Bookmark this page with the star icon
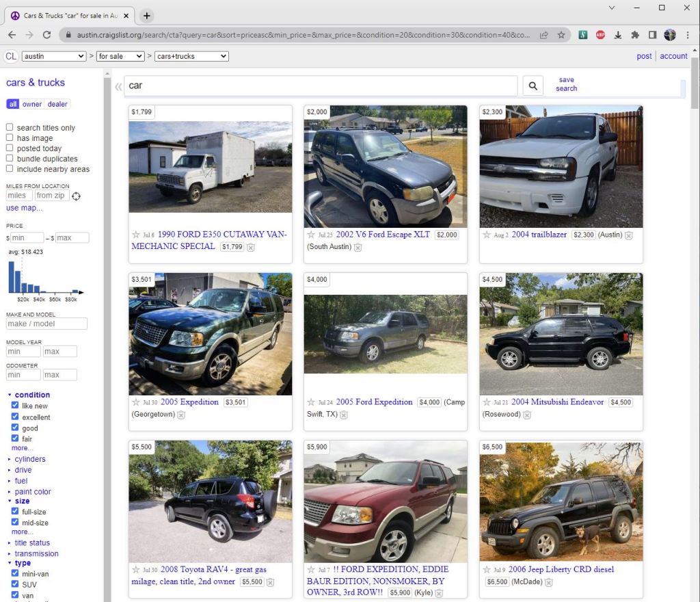The height and width of the screenshot is (602, 700). click(561, 35)
